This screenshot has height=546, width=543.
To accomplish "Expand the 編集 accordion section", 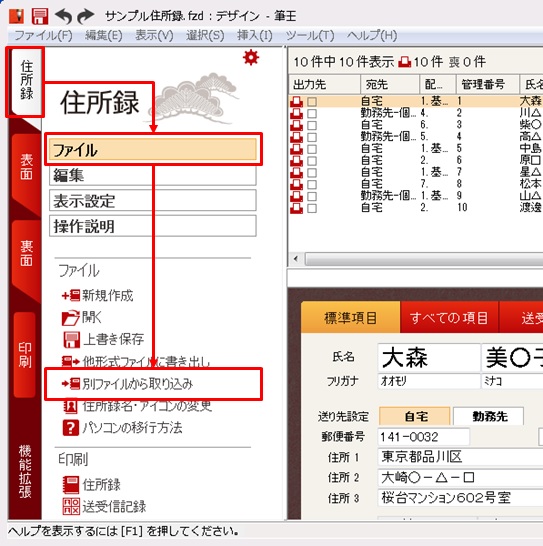I will [x=153, y=175].
